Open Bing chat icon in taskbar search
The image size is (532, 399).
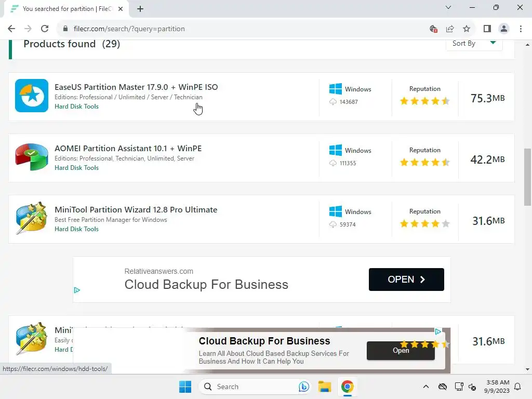point(303,387)
